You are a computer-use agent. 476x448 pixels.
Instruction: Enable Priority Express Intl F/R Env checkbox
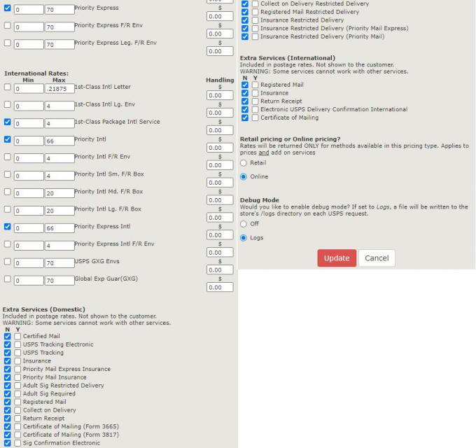[x=8, y=244]
